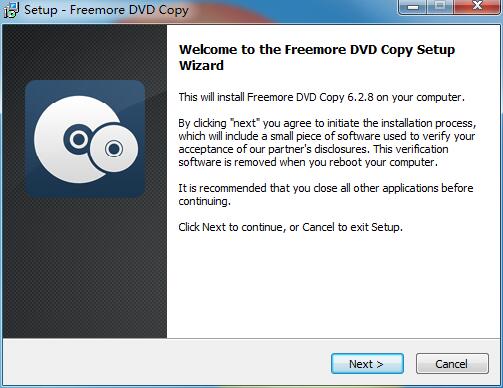The height and width of the screenshot is (388, 503).
Task: Click the center hole of the small disc
Action: click(x=114, y=149)
